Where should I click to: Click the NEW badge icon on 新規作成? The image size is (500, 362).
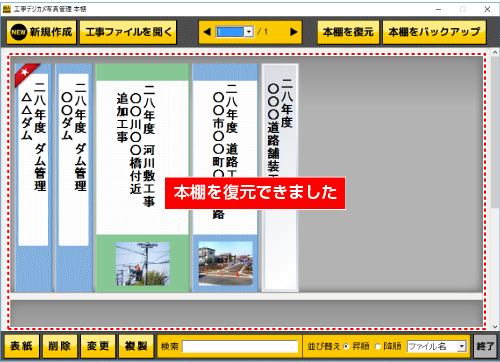(19, 32)
